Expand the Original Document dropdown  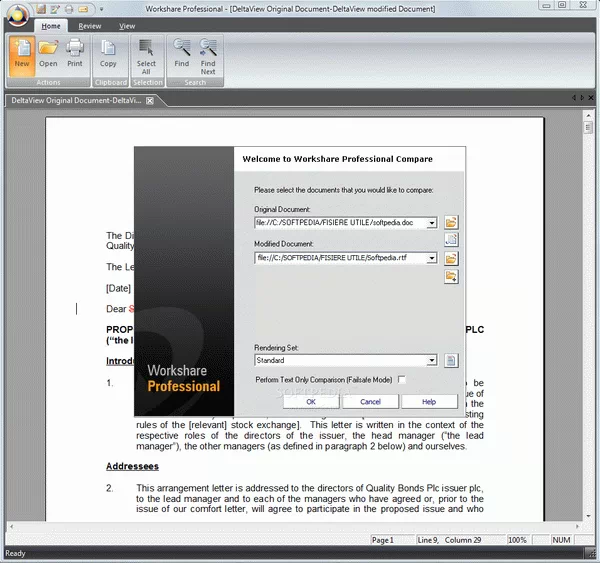[x=432, y=223]
